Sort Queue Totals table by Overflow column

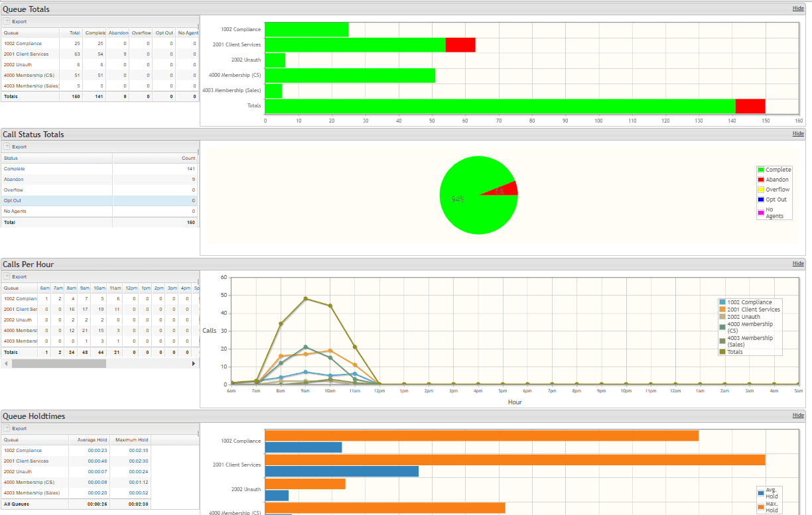141,32
